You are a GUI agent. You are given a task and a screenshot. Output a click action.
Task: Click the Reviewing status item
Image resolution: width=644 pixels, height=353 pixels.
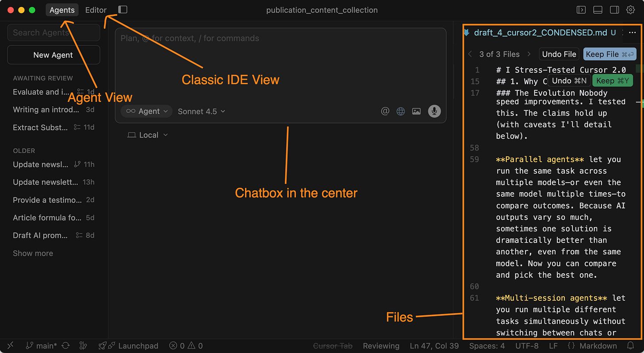point(381,346)
